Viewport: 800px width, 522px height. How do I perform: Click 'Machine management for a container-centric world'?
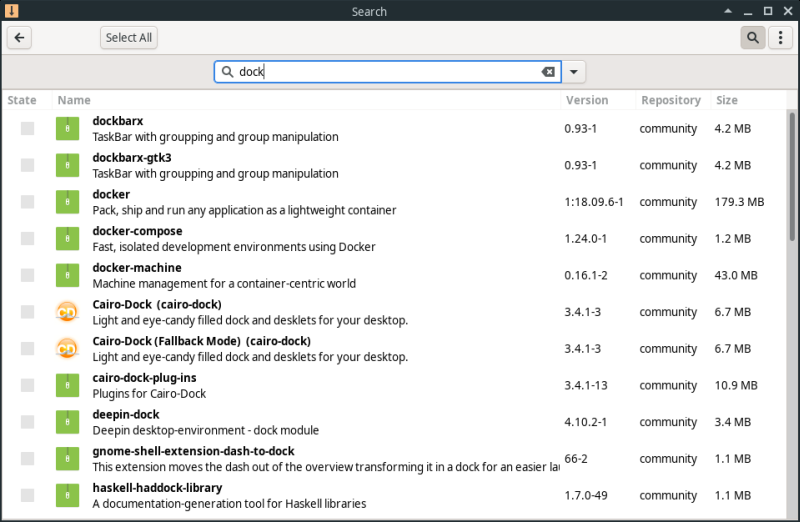[x=224, y=284]
